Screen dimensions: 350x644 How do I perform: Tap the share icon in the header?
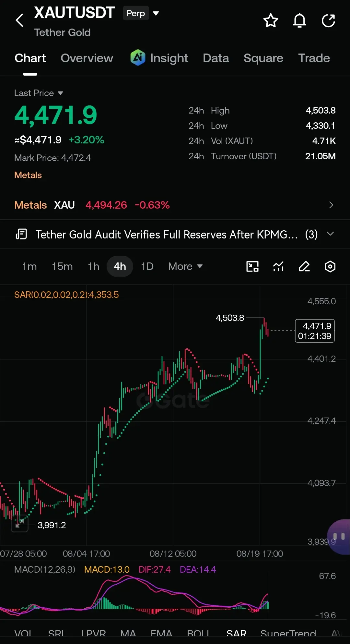[x=328, y=21]
